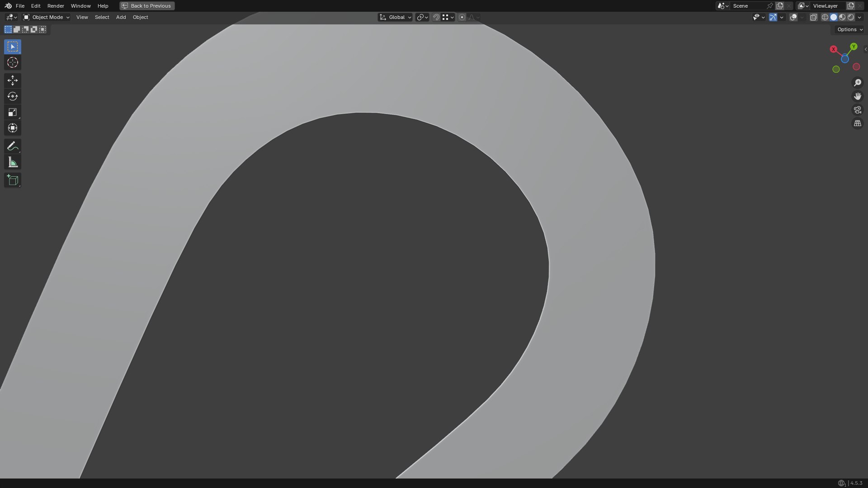Open the Add menu in viewport header
868x488 pixels.
point(121,17)
